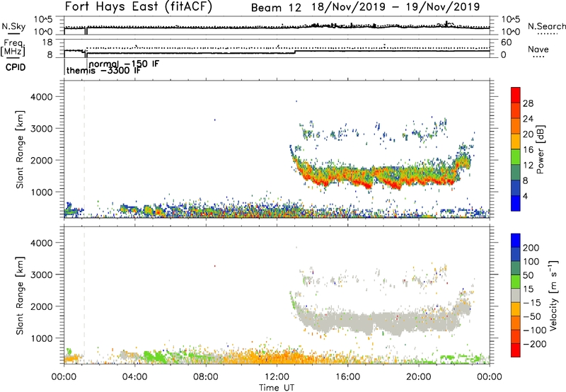
Task: Click the '-15' velocity colorbar label
Action: pos(532,303)
